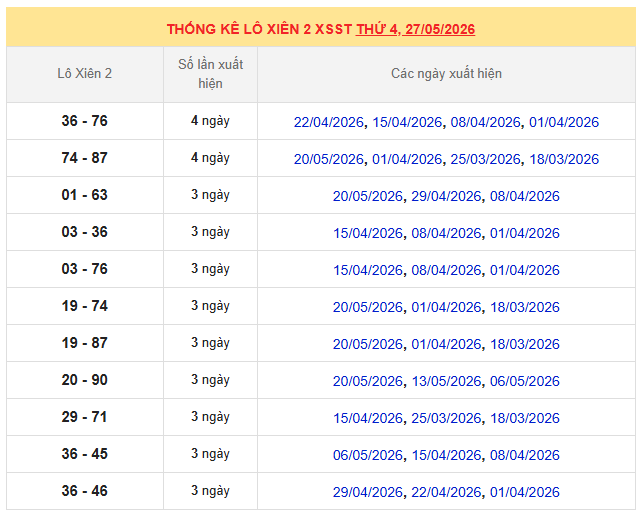Click "3 ngày" count in the 29 - 71 row

(210, 417)
